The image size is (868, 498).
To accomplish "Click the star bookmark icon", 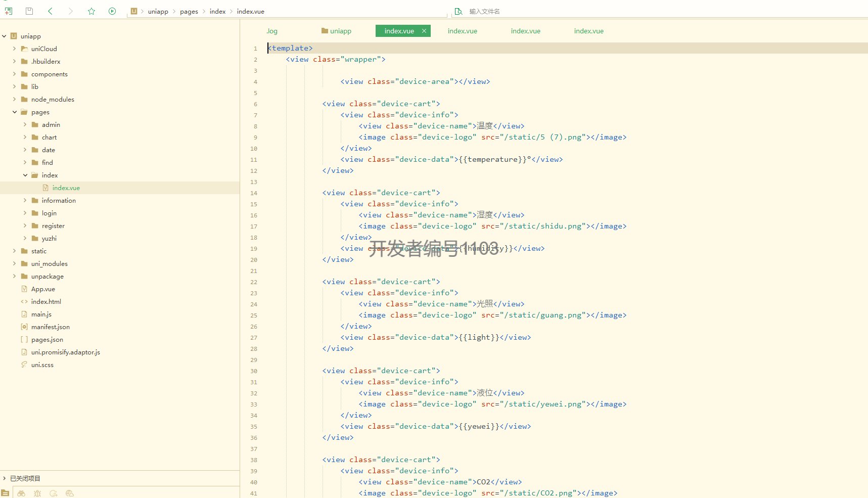I will coord(92,11).
